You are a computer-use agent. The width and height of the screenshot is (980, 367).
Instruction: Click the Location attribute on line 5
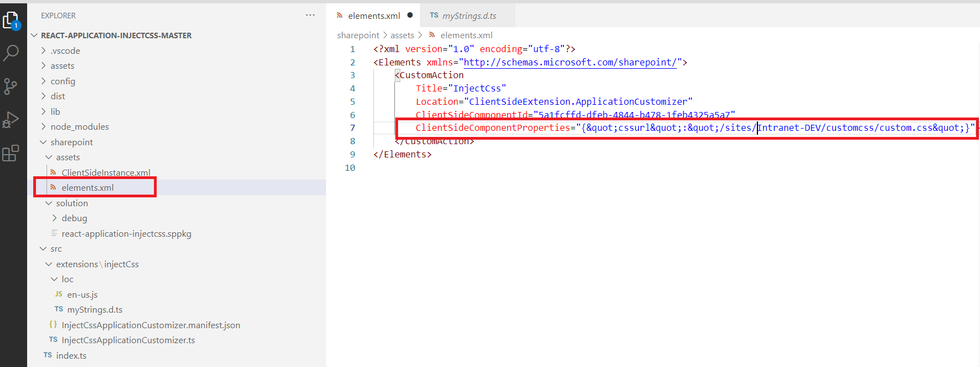(x=554, y=102)
